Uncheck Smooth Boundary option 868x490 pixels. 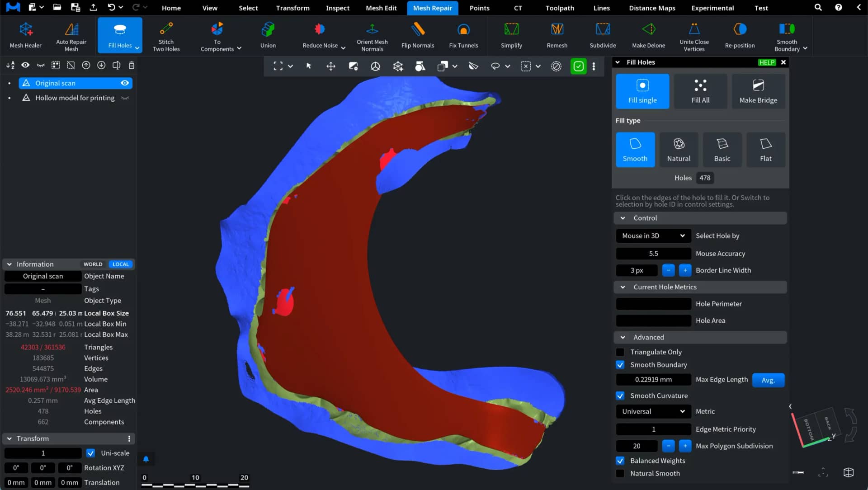[620, 365]
